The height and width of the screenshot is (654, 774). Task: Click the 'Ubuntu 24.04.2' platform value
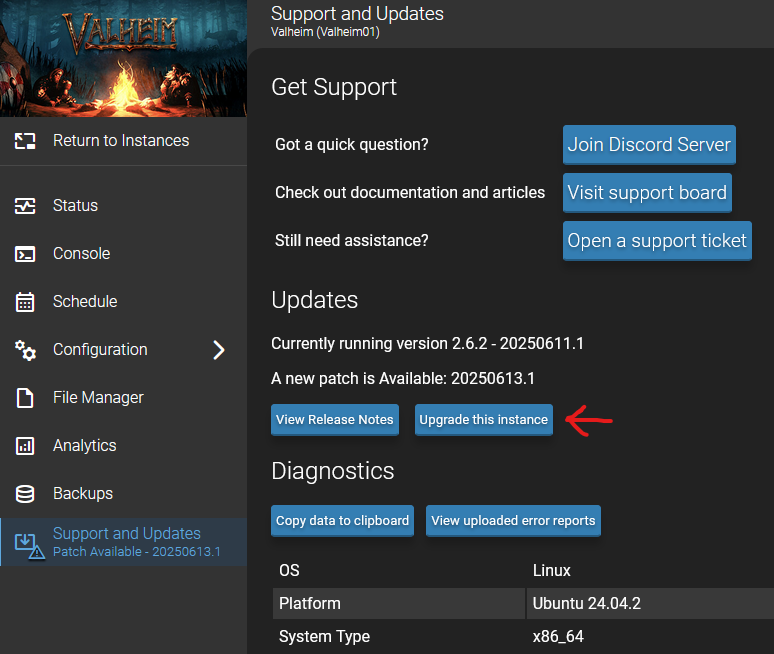(x=586, y=603)
